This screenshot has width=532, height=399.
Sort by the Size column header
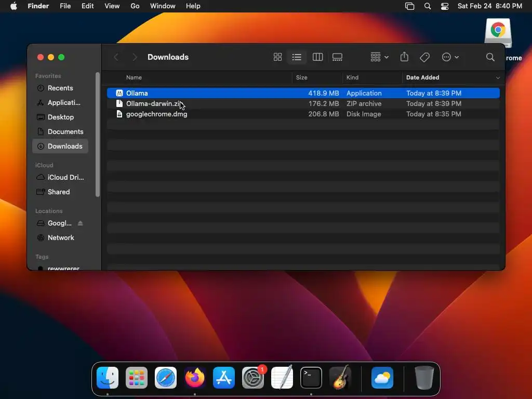(x=302, y=78)
